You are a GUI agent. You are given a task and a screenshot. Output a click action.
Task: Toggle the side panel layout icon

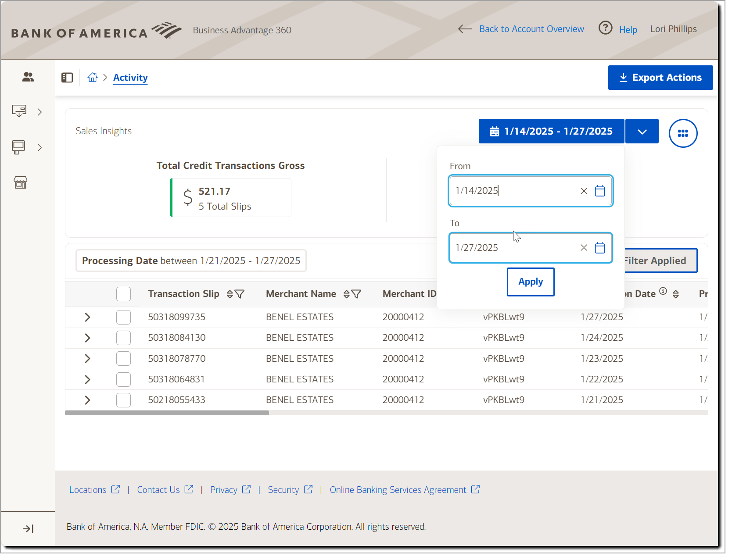pos(67,78)
